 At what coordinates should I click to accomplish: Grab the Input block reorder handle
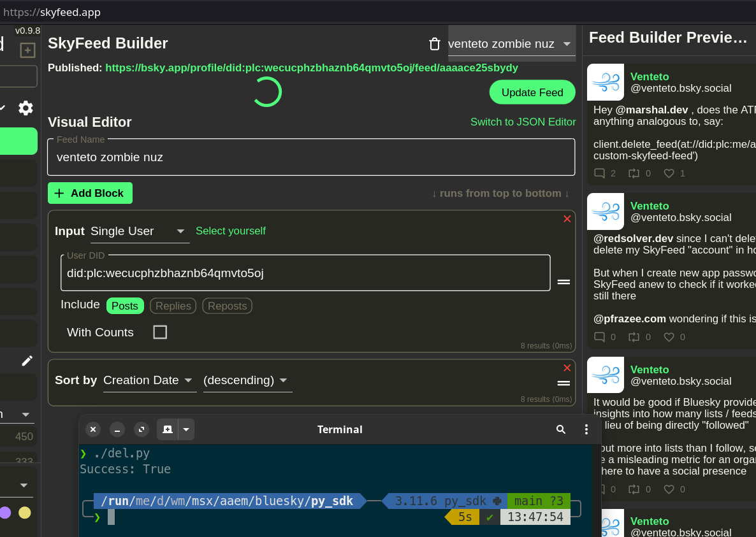tap(563, 282)
